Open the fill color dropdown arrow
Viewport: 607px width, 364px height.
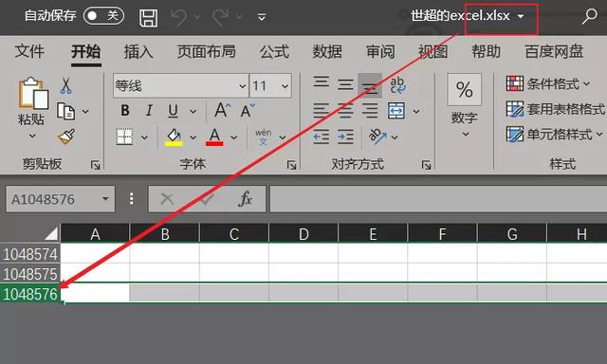point(193,137)
